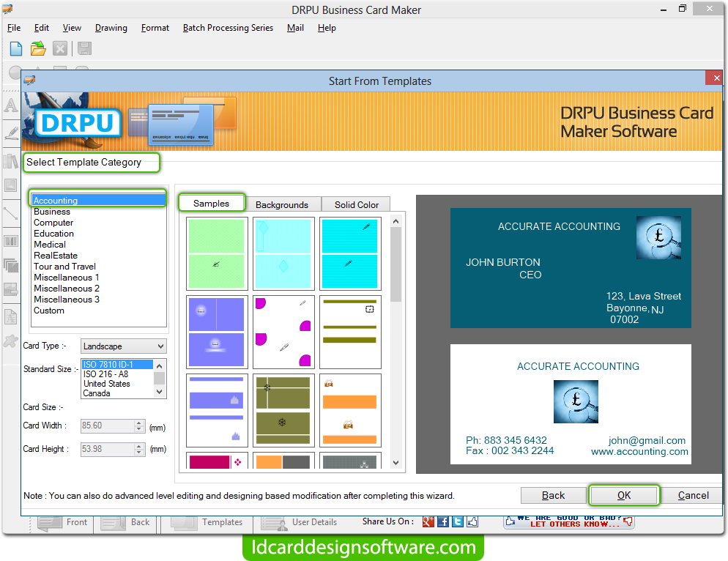Increase Card Width with the up stepper
This screenshot has height=561, width=728.
pyautogui.click(x=140, y=423)
